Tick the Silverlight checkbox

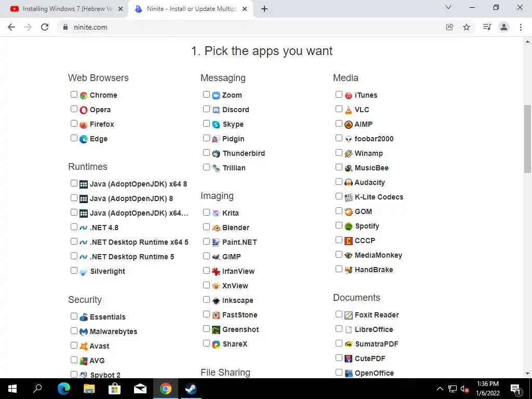click(x=74, y=270)
